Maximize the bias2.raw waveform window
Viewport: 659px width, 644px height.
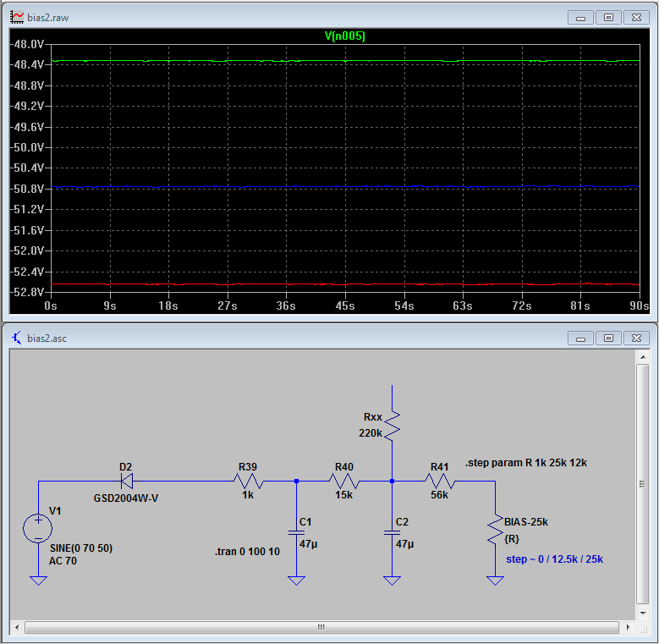point(608,17)
